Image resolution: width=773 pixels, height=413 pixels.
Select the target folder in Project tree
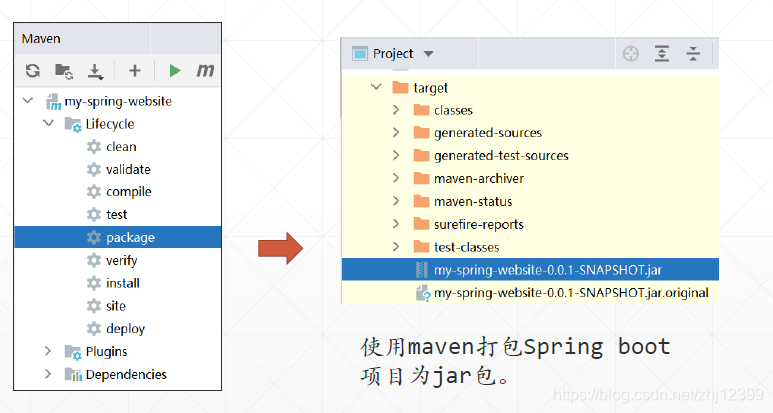coord(430,88)
